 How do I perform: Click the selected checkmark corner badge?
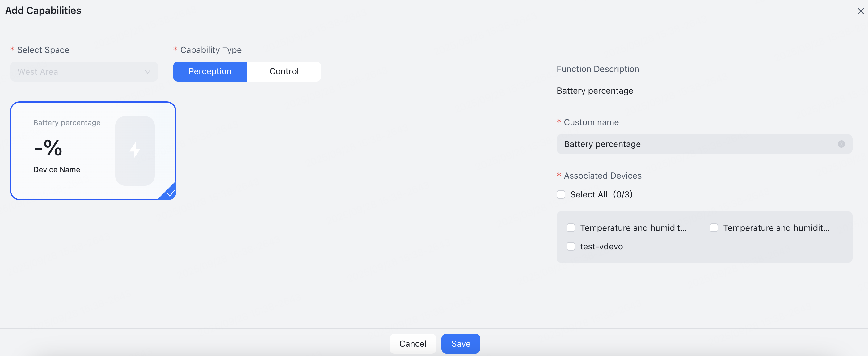click(170, 193)
